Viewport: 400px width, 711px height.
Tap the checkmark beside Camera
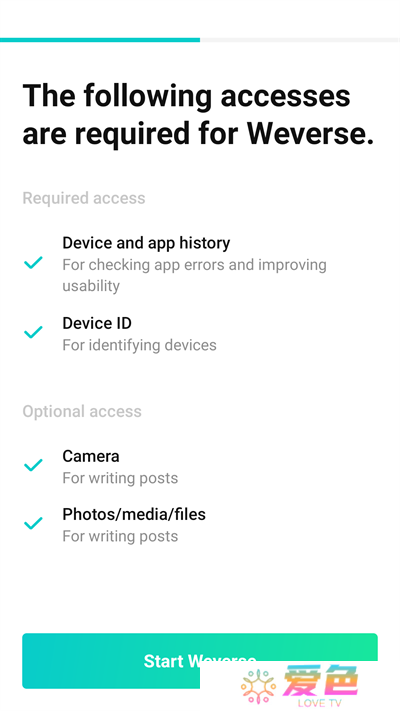pyautogui.click(x=33, y=465)
